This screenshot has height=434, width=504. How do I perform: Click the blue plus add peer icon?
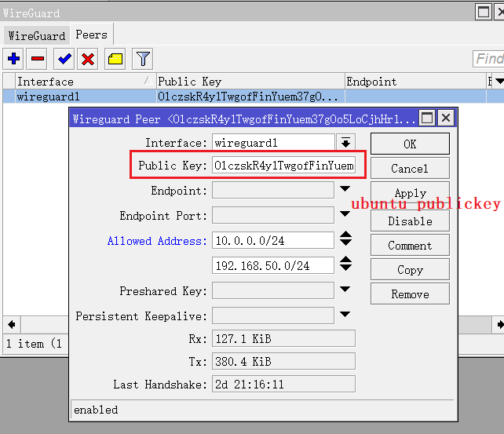(13, 59)
